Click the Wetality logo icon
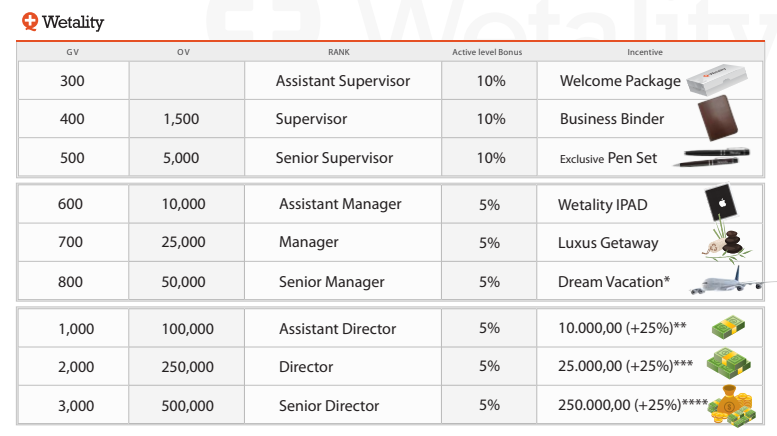Viewport: 777px width, 436px height. [x=29, y=22]
